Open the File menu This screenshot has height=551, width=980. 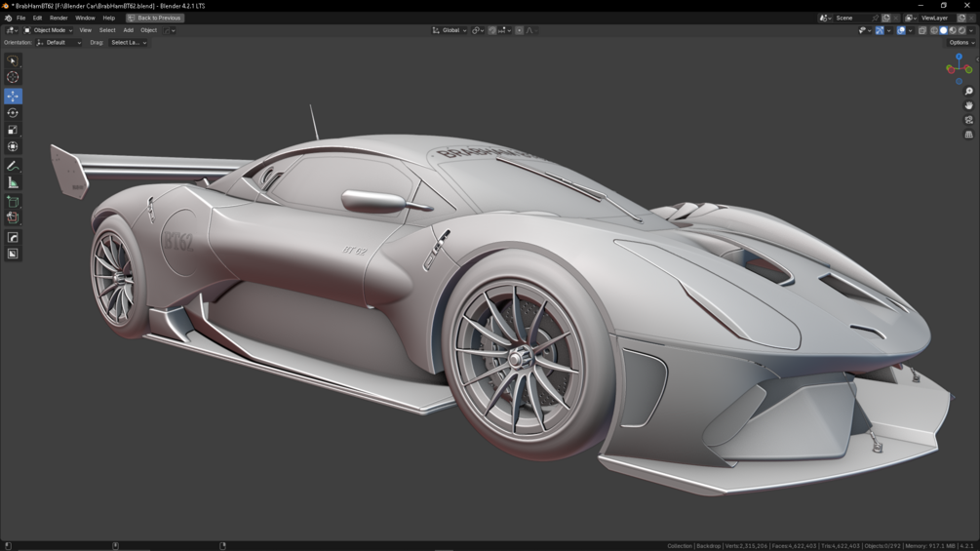[20, 19]
